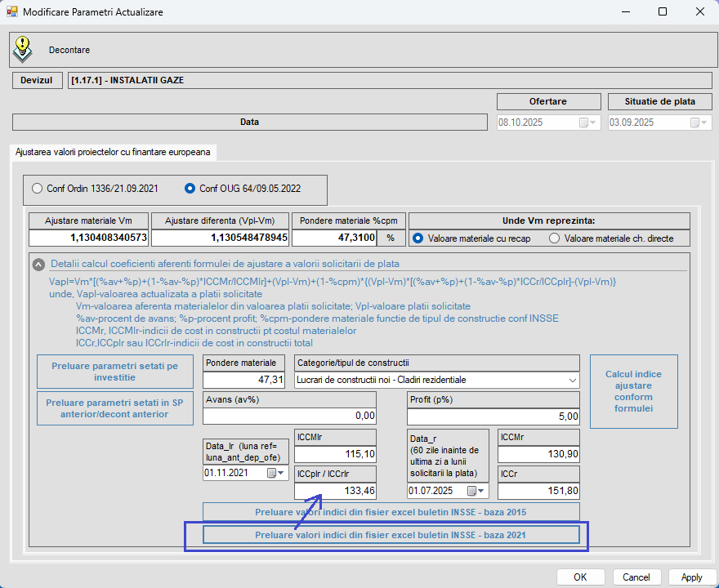Select Conf Ordin 1336/21.09.2021 option
The image size is (719, 588).
(37, 189)
